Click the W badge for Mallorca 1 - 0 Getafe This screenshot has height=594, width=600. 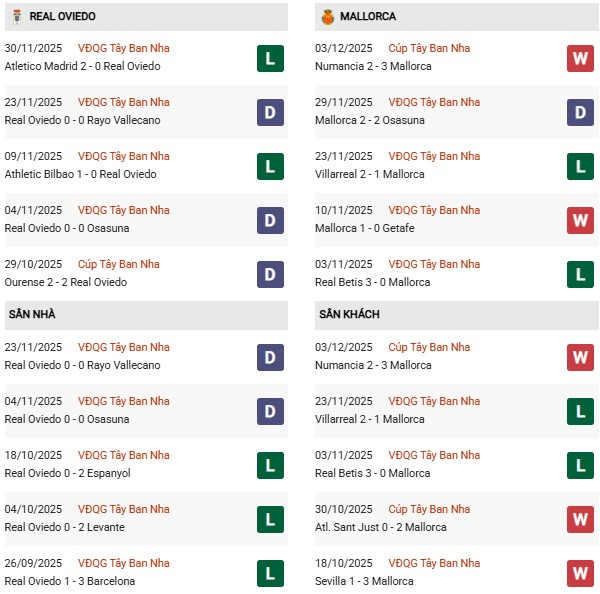pyautogui.click(x=580, y=220)
